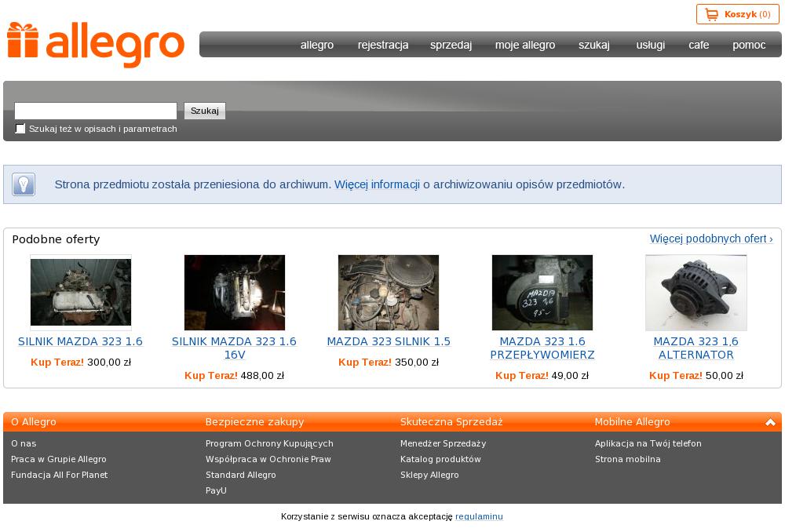Click the Standard Allegro footer link
785x532 pixels.
click(240, 475)
